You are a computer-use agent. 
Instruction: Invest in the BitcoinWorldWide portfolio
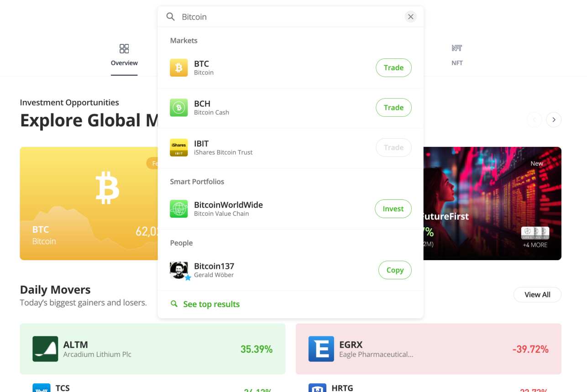coord(393,209)
